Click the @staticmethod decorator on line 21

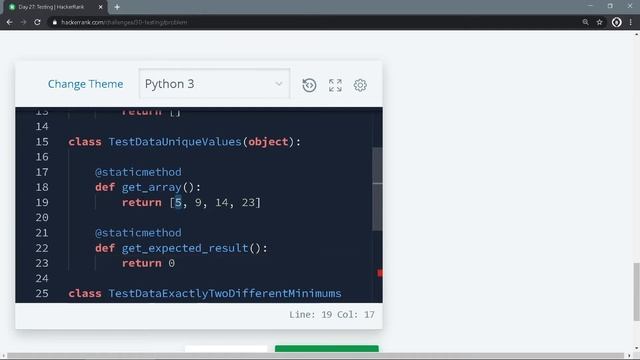coord(138,233)
